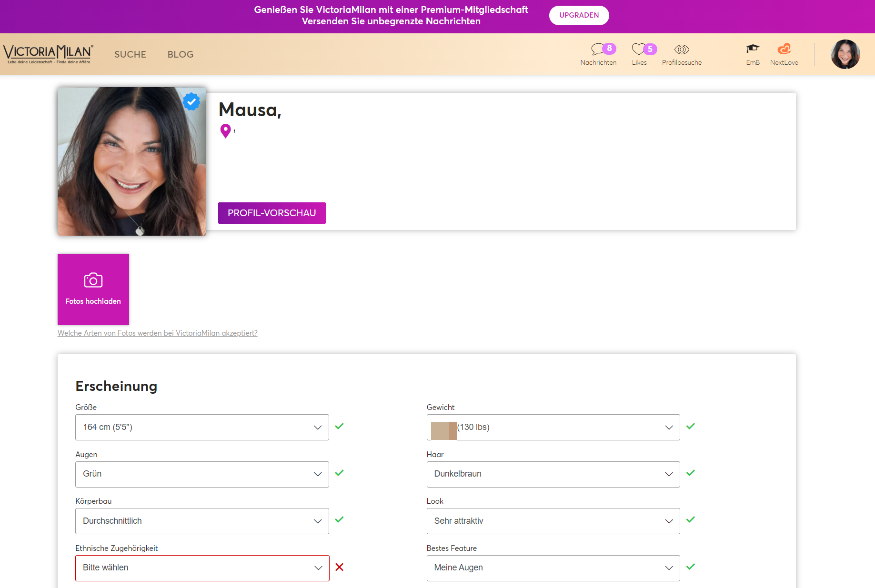The width and height of the screenshot is (875, 588).
Task: Open the Körperbau dropdown showing Durchschnittlich
Action: pyautogui.click(x=202, y=521)
